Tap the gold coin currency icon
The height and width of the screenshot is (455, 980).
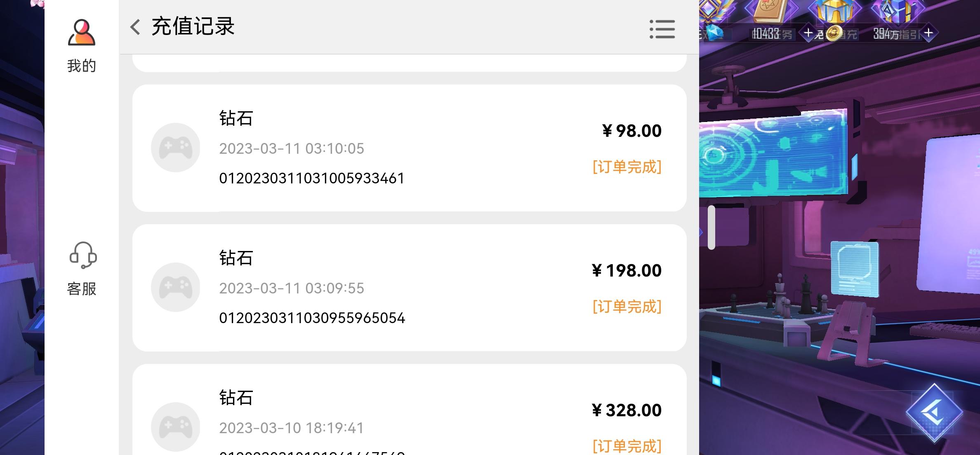[x=834, y=33]
